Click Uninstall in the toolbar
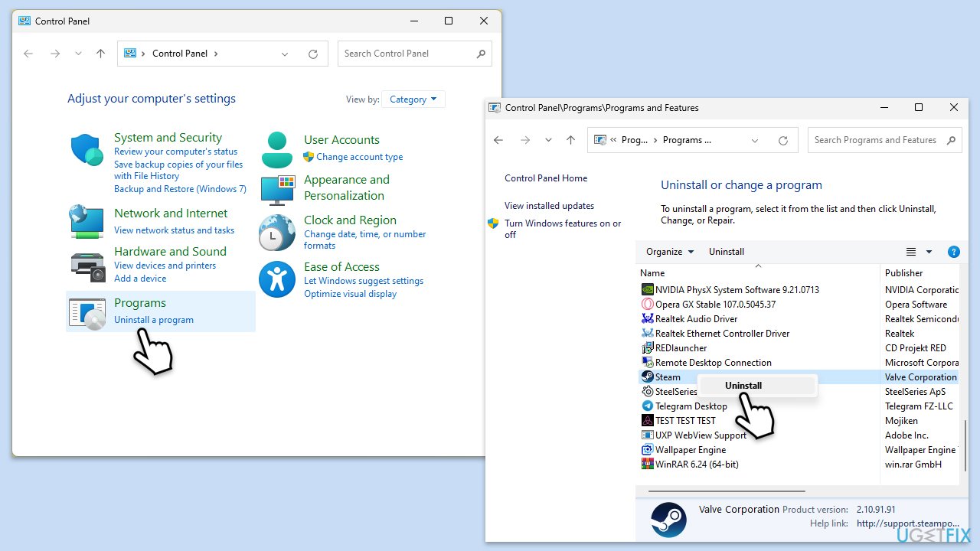Viewport: 980px width, 551px height. point(727,252)
